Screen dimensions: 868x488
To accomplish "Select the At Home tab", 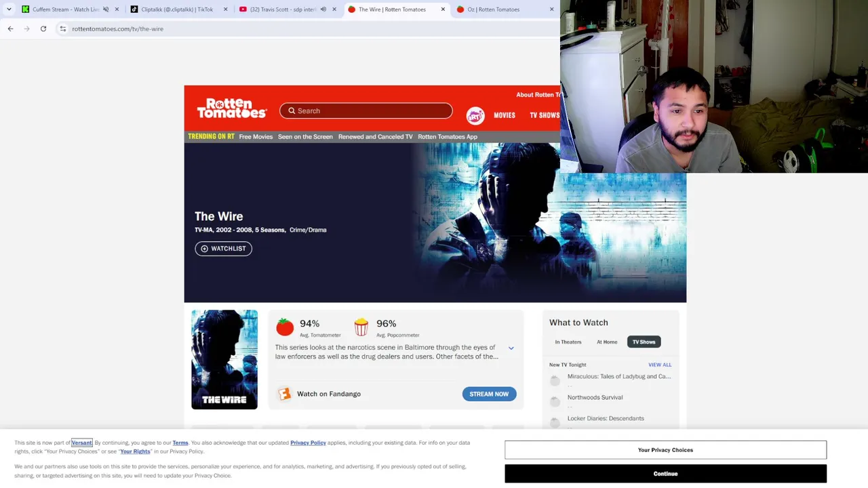I will coord(607,342).
